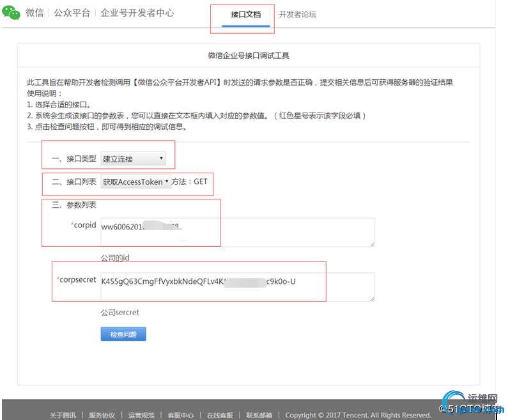Image resolution: width=508 pixels, height=420 pixels.
Task: Focus the corpsecret text field
Action: pyautogui.click(x=238, y=287)
